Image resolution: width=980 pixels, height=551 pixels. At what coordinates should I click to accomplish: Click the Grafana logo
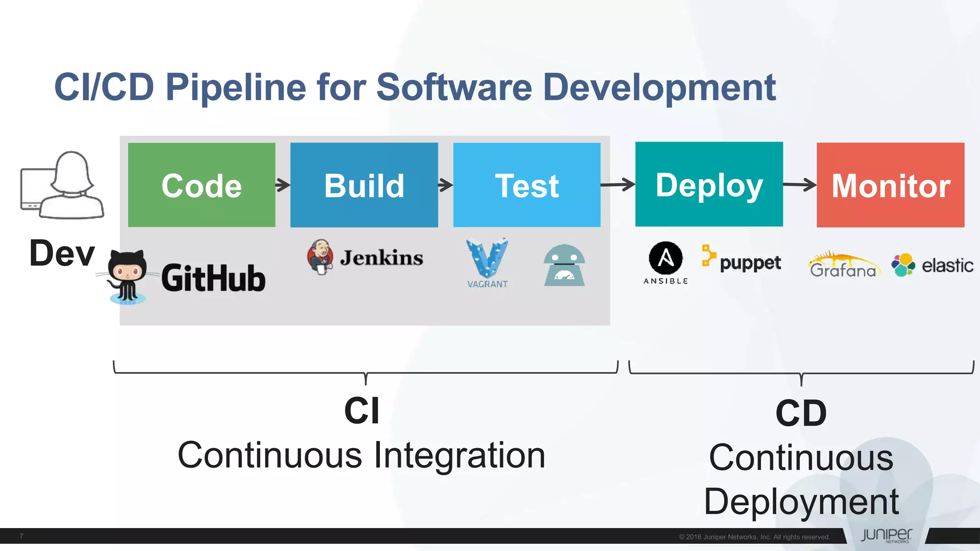coord(844,264)
